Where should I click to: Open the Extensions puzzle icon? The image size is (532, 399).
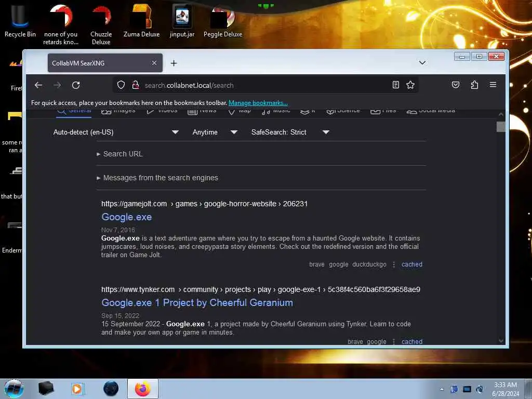[474, 85]
